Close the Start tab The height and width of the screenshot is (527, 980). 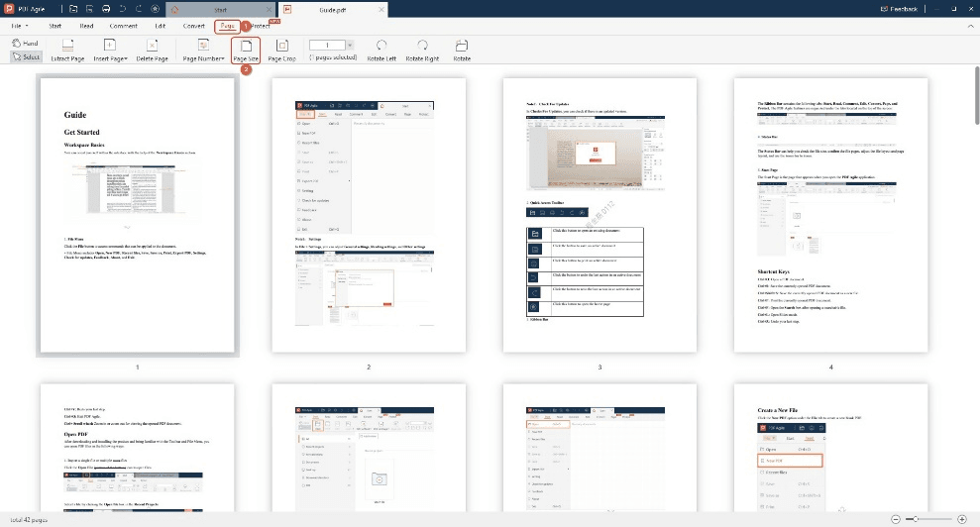pos(270,10)
